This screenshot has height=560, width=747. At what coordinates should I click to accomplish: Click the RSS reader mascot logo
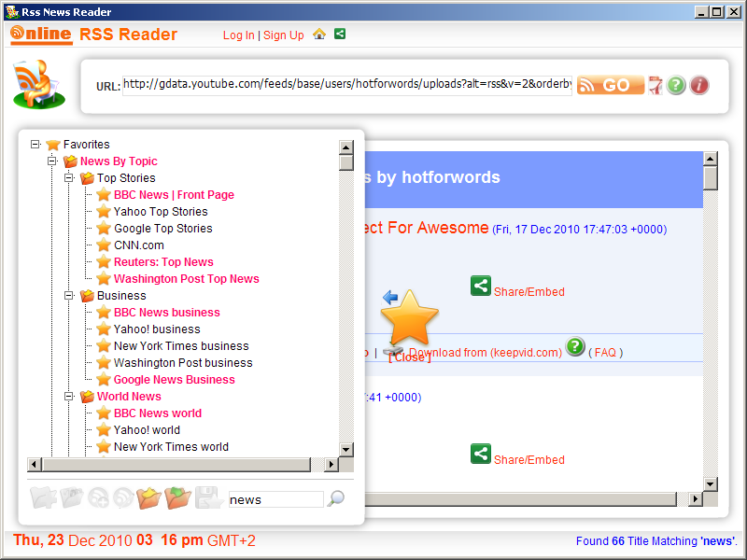38,84
